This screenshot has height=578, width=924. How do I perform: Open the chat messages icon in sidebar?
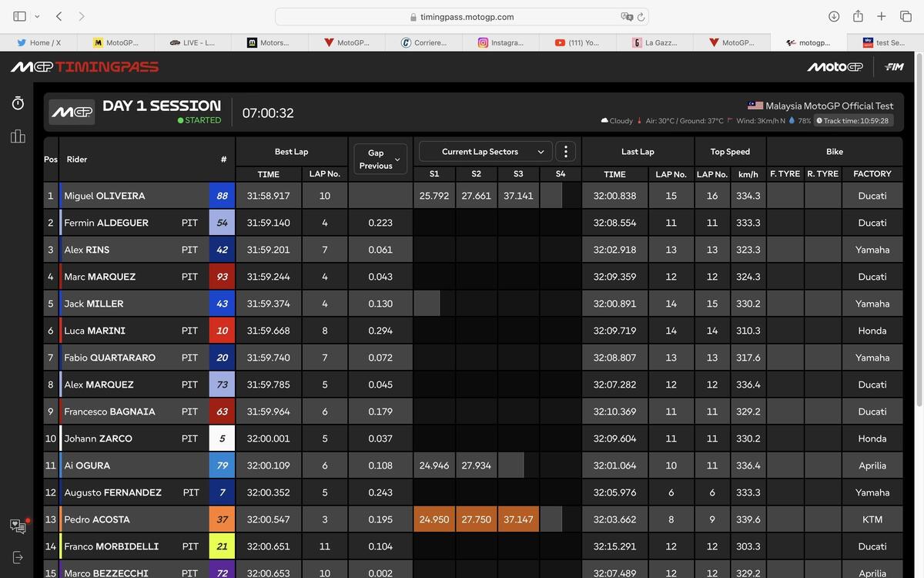tap(18, 526)
